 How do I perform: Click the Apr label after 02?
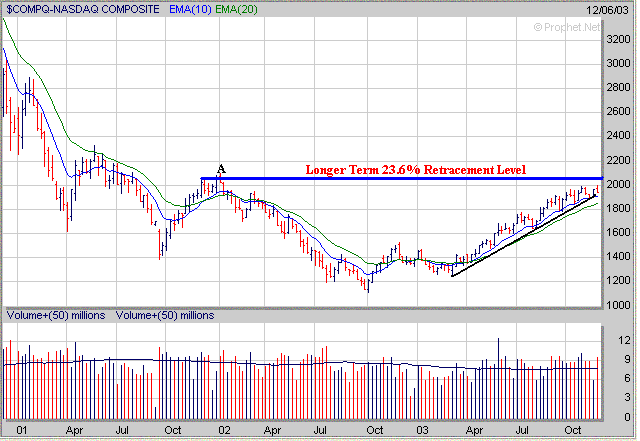click(272, 430)
